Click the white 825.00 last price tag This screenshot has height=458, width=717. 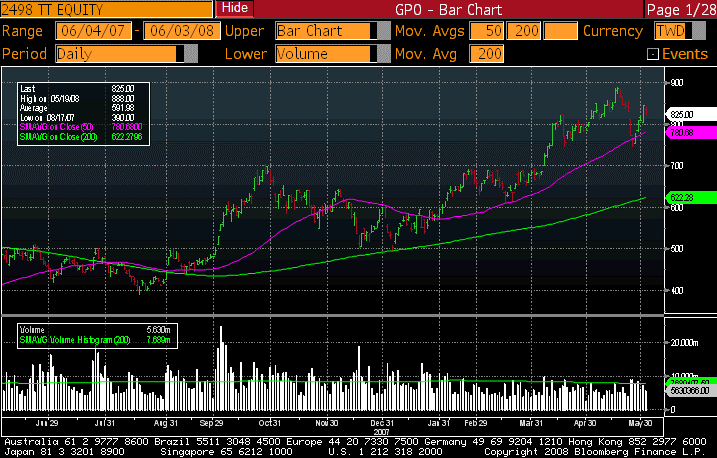click(x=692, y=114)
